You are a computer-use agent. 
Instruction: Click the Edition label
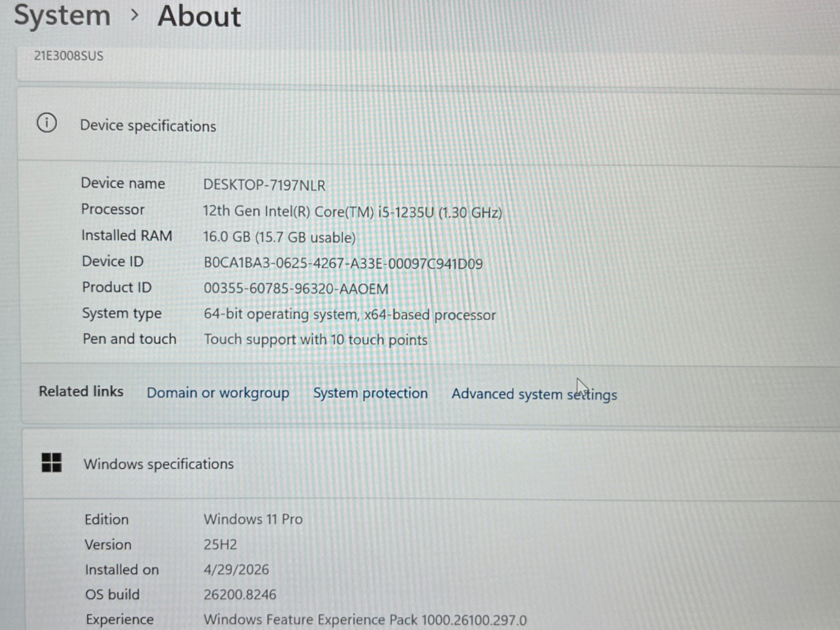[107, 519]
